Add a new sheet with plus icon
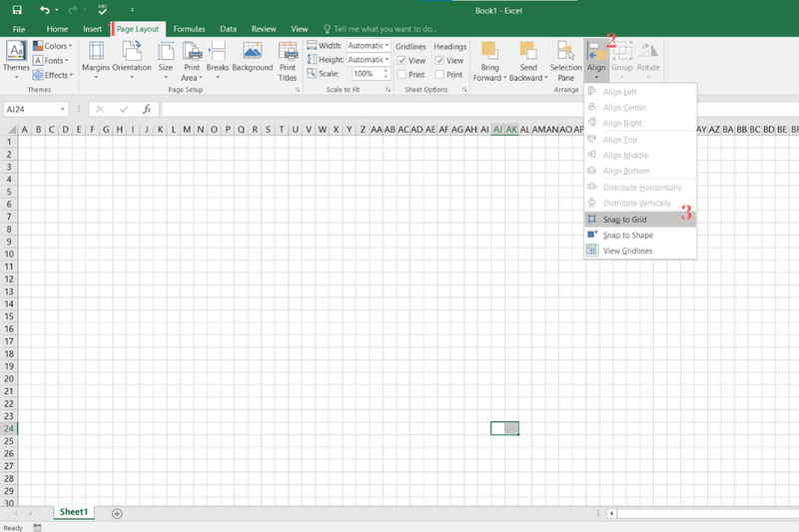This screenshot has height=532, width=799. [x=117, y=514]
